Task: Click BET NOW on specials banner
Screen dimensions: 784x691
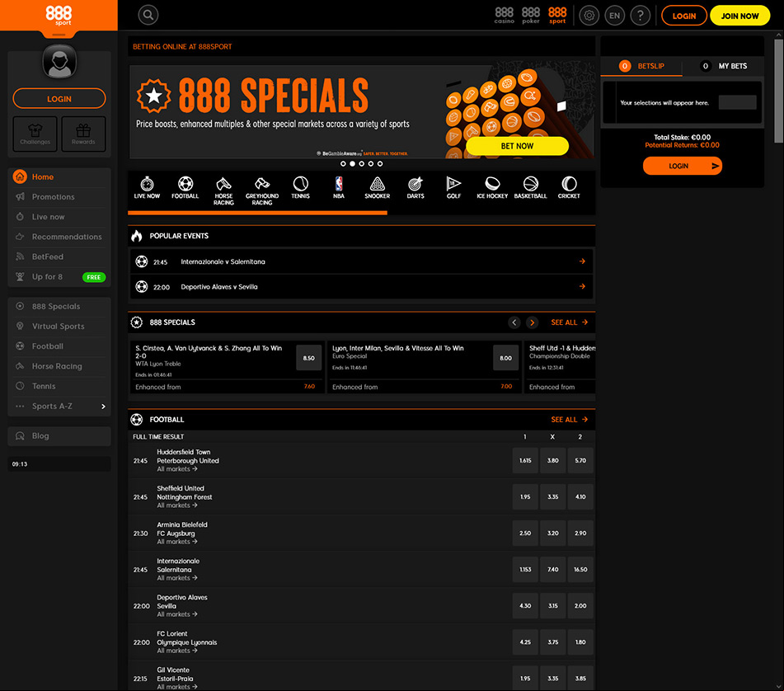Action: 517,146
